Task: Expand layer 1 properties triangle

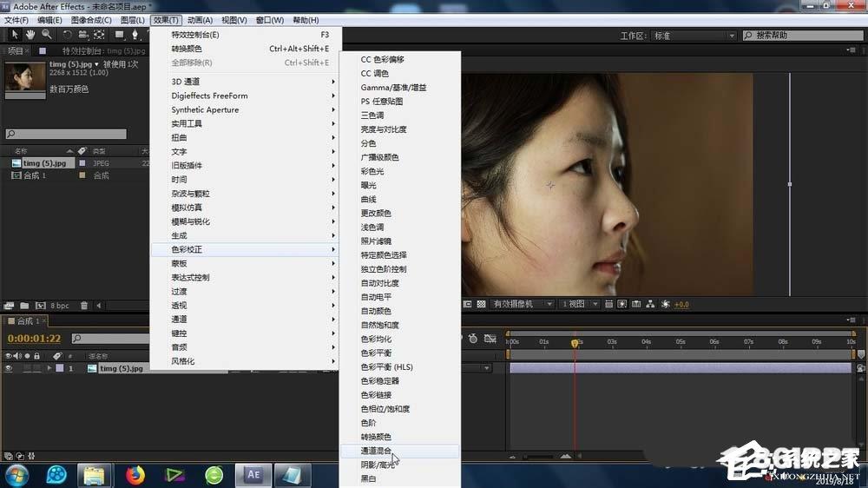Action: pyautogui.click(x=49, y=368)
